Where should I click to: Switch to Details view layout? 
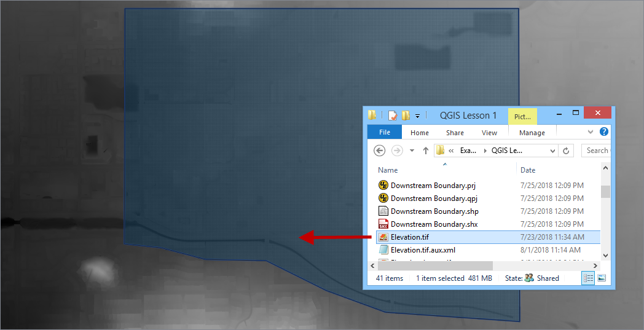[588, 278]
